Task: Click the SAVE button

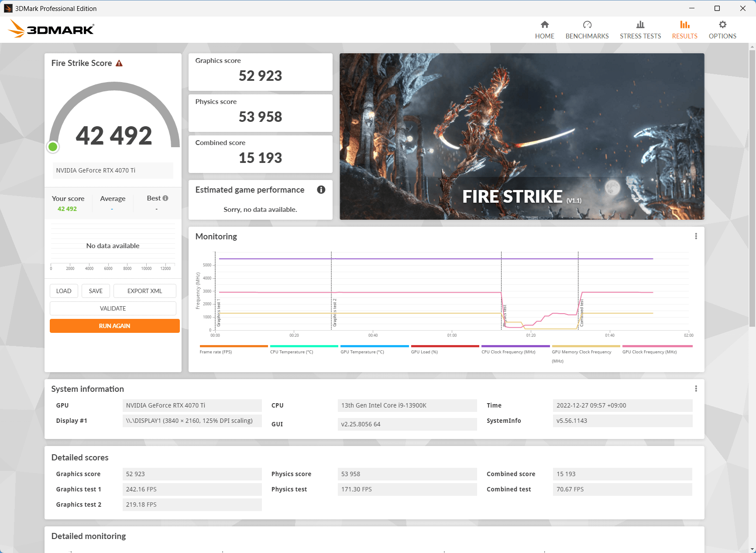Action: coord(96,291)
